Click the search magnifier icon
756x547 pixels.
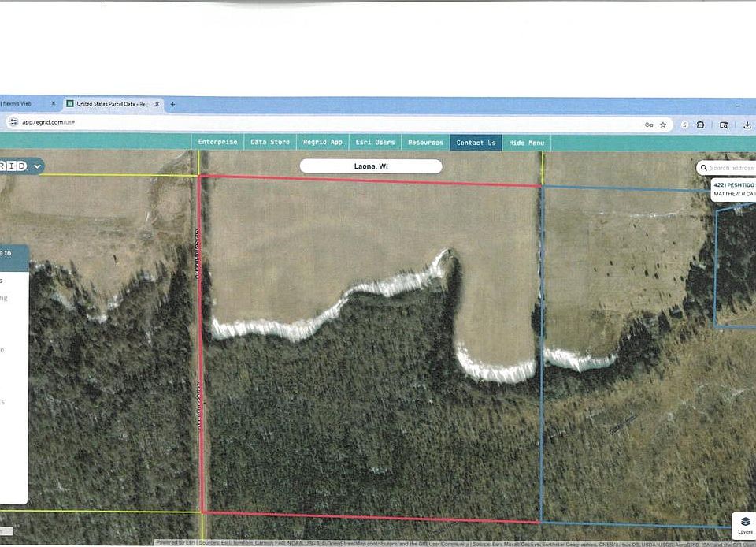point(703,168)
